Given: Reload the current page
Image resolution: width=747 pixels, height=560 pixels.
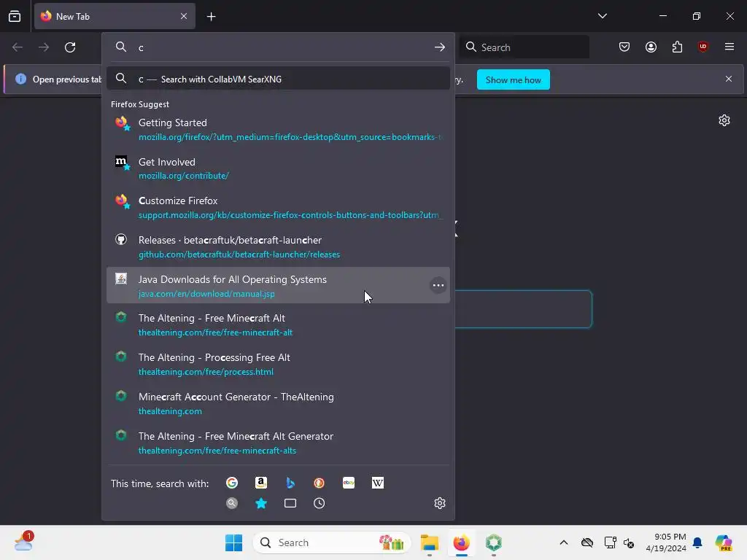Looking at the screenshot, I should (x=70, y=47).
